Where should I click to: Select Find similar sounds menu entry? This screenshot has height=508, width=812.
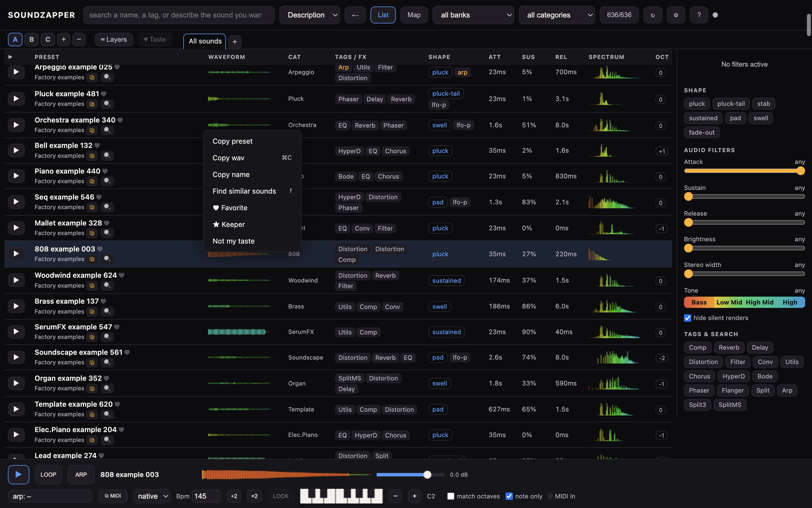point(252,191)
